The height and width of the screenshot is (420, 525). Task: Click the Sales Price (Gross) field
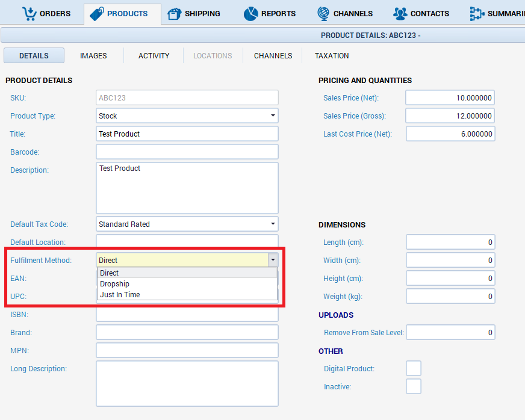450,116
